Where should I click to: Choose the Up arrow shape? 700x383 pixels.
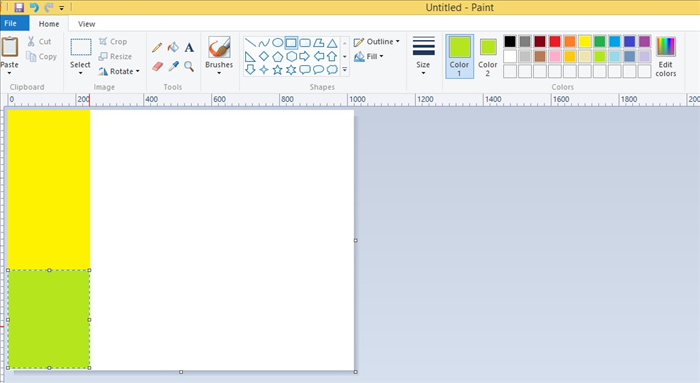click(x=332, y=56)
